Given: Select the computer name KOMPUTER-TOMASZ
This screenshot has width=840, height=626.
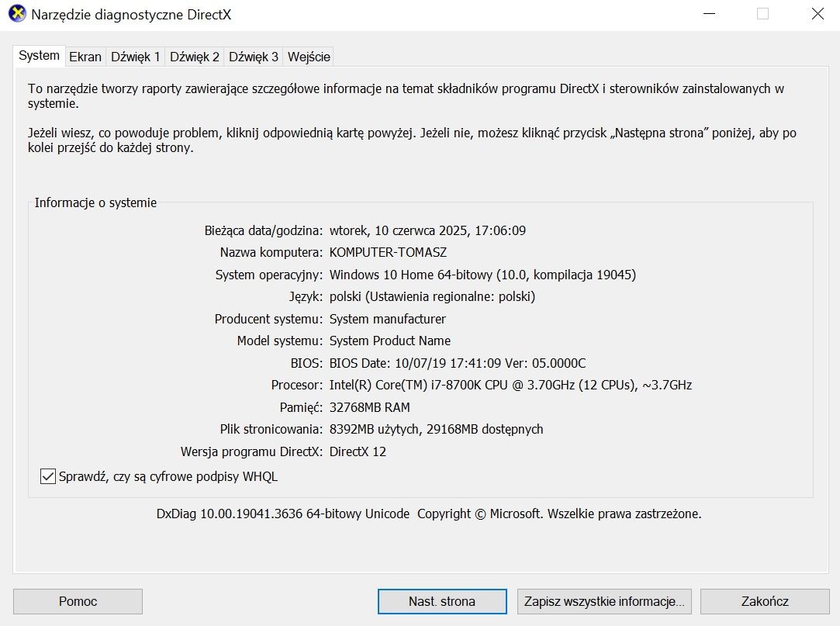Looking at the screenshot, I should click(x=388, y=252).
